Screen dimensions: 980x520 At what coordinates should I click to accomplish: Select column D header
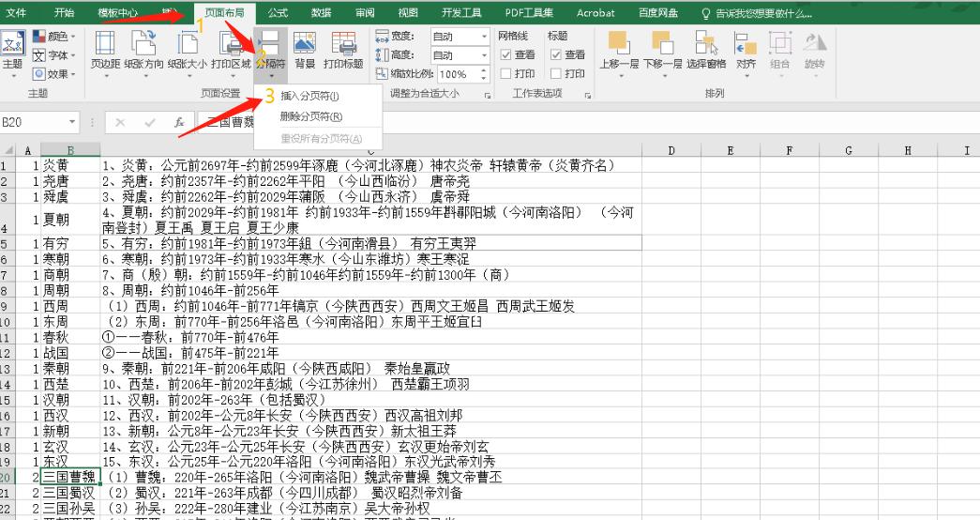point(671,150)
